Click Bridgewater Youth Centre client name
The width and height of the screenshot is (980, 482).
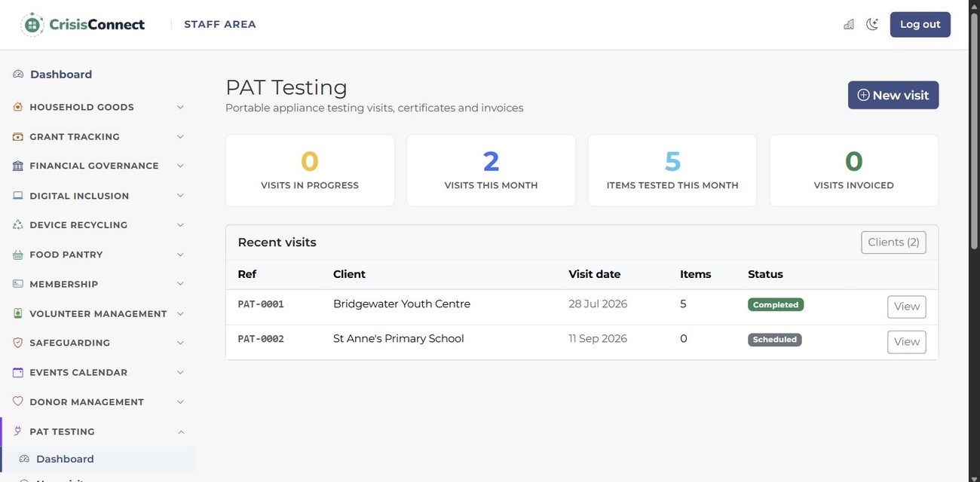pos(402,304)
